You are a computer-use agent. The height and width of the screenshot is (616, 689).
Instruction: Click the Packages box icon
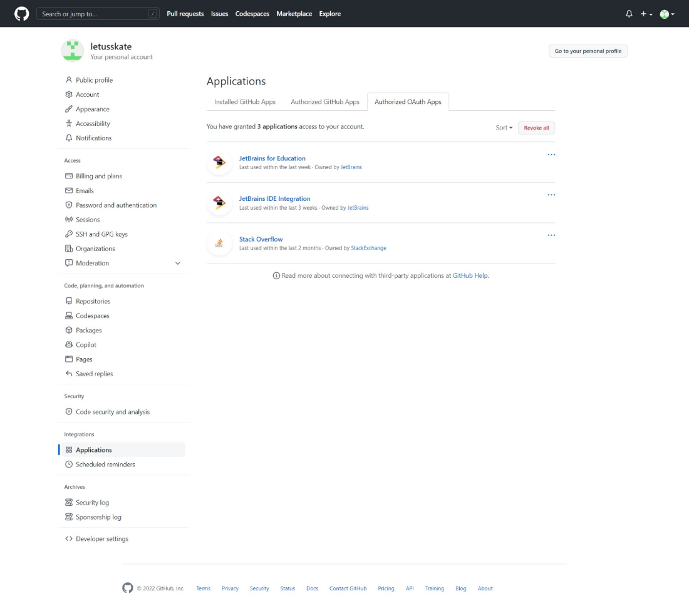(68, 330)
